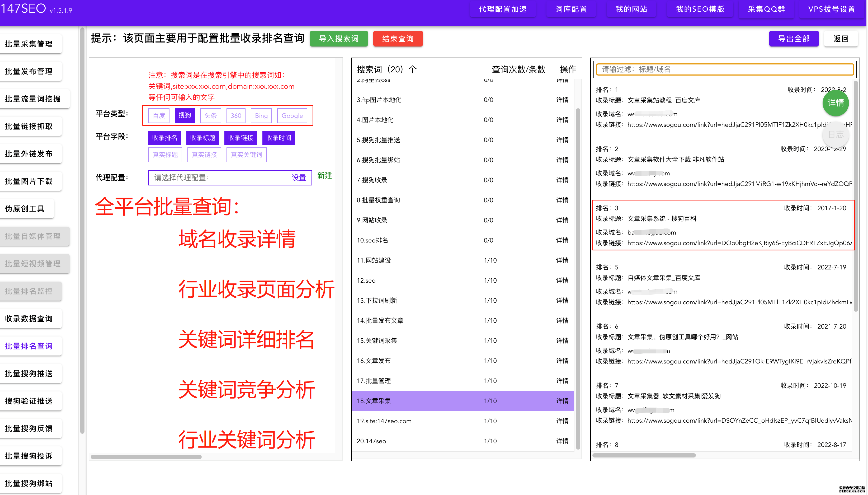Click 导出全部 button

(794, 38)
